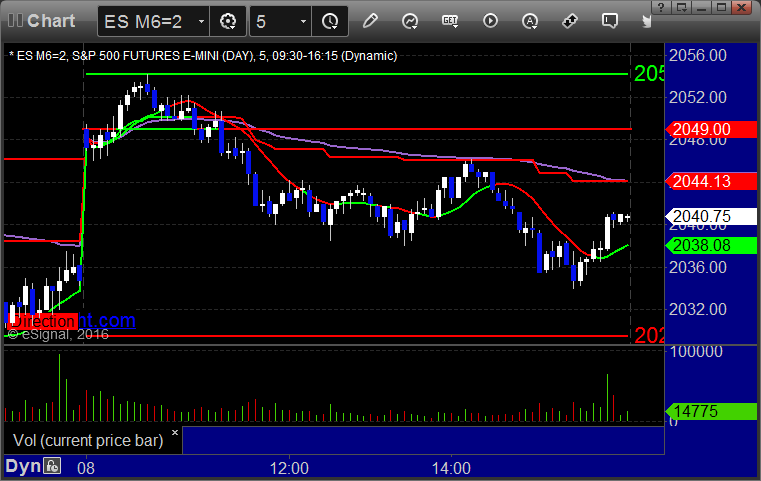The image size is (761, 481).
Task: Click the lock icon beside Dyn
Action: pyautogui.click(x=52, y=466)
